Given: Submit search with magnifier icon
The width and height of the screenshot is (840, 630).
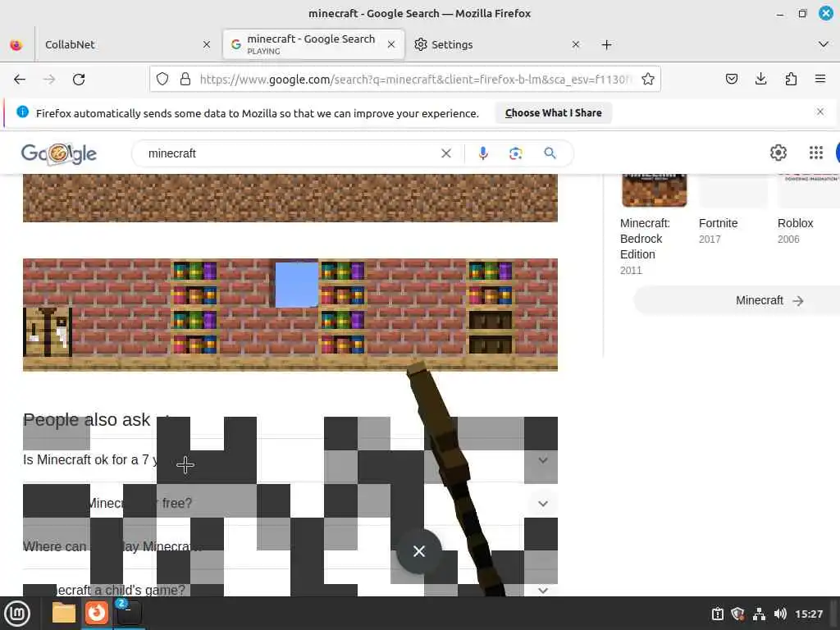Looking at the screenshot, I should (550, 153).
